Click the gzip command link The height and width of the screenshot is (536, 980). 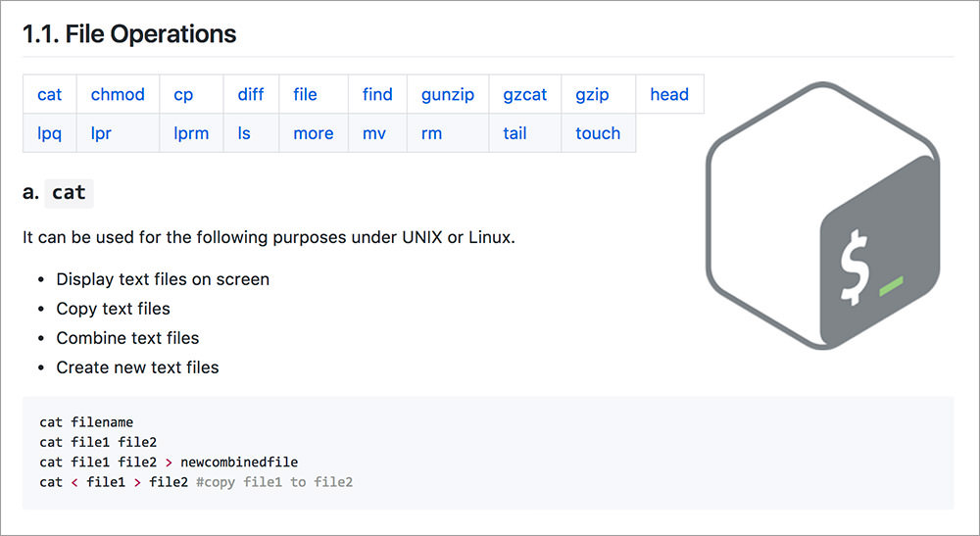pyautogui.click(x=592, y=95)
